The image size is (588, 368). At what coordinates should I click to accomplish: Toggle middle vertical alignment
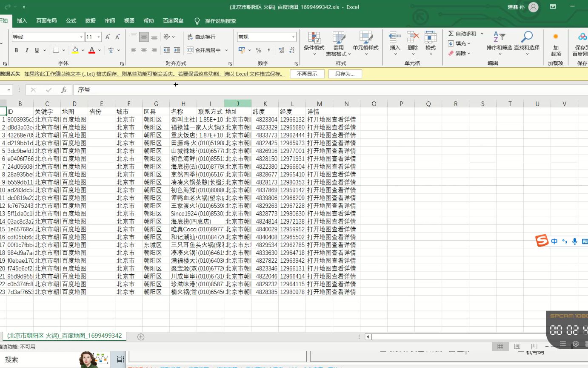coord(144,37)
